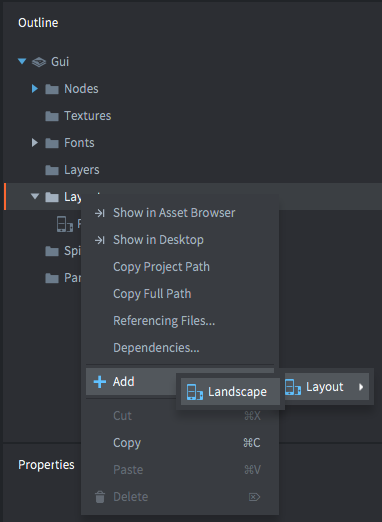This screenshot has height=522, width=382.
Task: Click the Gui layered icon
Action: 39,62
